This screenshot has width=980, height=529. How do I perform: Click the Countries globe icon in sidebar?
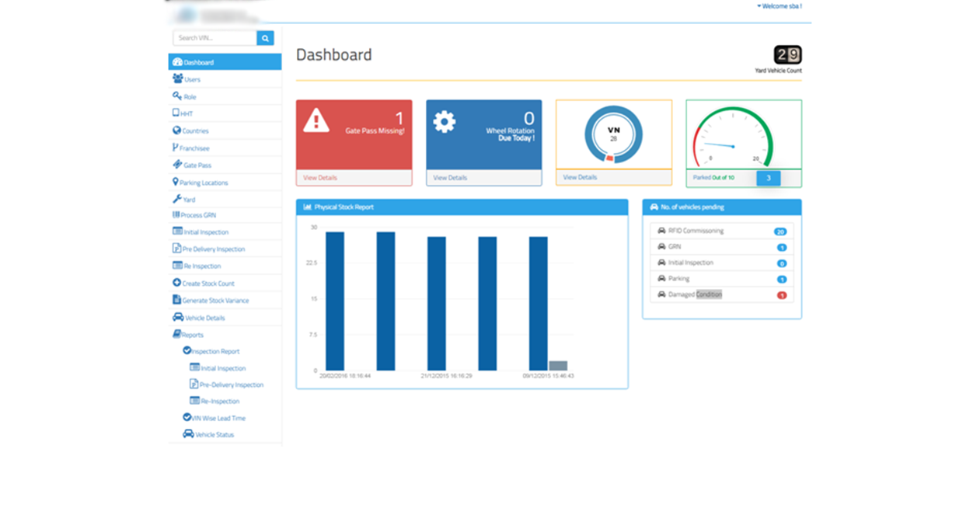pos(176,131)
